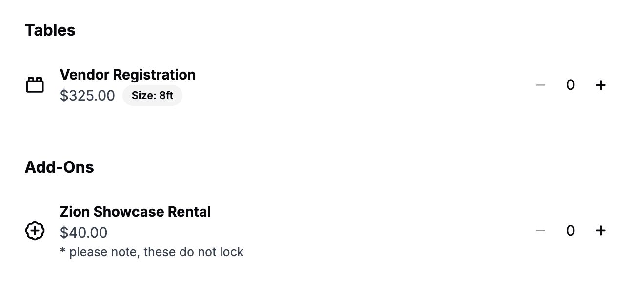Click the Tables section heading

(x=50, y=30)
